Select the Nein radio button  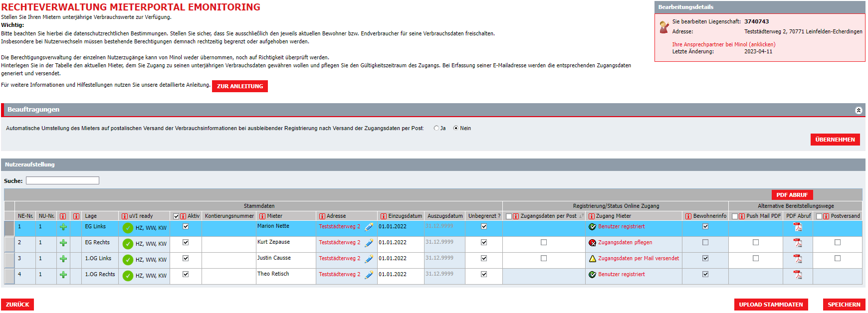(455, 128)
